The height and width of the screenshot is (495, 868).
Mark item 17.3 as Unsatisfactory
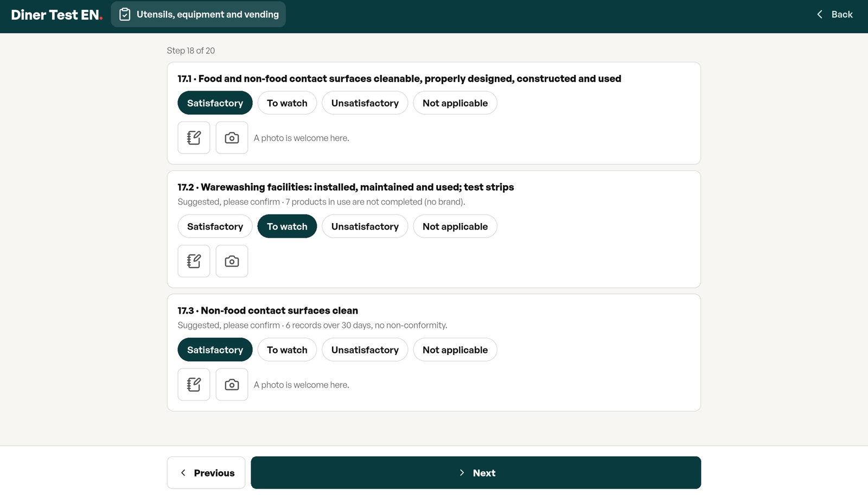tap(365, 350)
